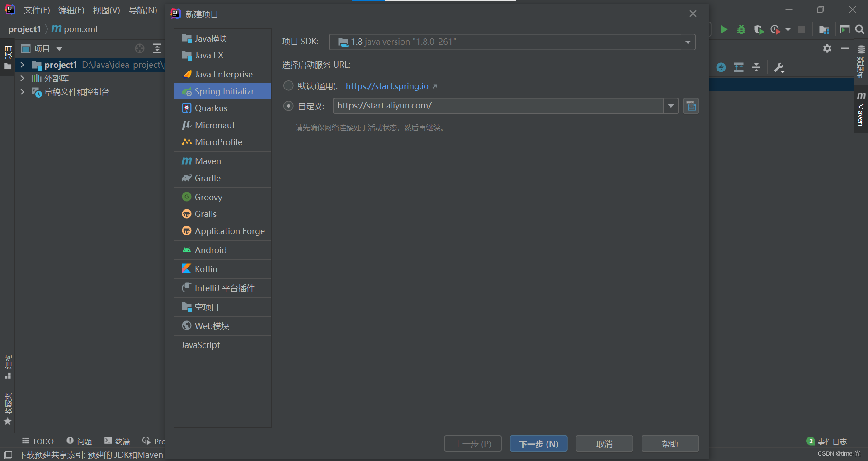The height and width of the screenshot is (461, 868).
Task: Open 问题 tool window tab
Action: tap(79, 441)
